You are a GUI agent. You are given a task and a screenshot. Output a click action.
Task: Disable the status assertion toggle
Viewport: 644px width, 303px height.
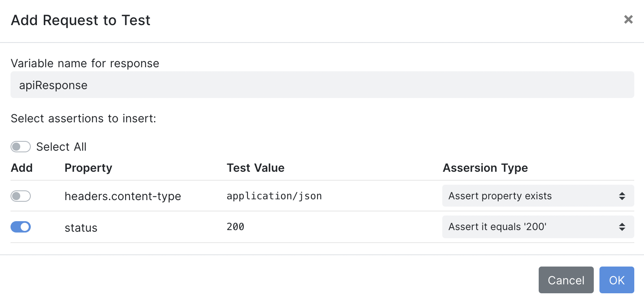coord(21,227)
